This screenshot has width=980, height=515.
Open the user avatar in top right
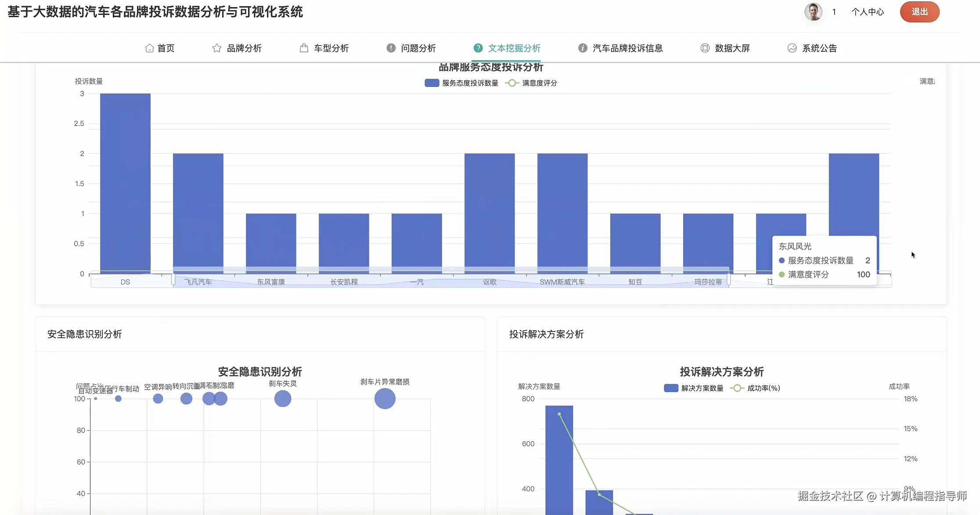[x=813, y=12]
